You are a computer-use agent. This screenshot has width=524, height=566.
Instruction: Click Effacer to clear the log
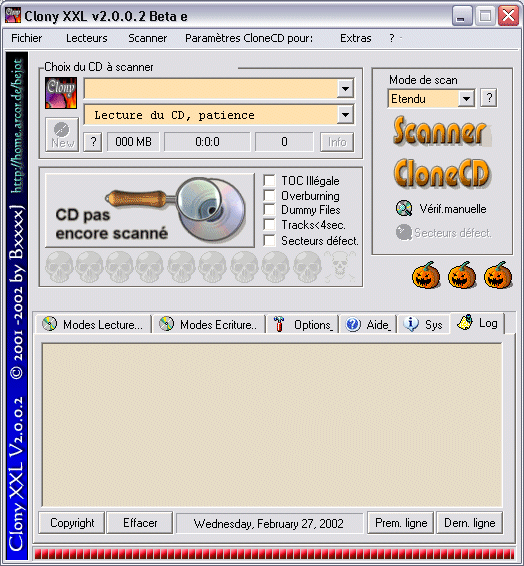[x=140, y=523]
